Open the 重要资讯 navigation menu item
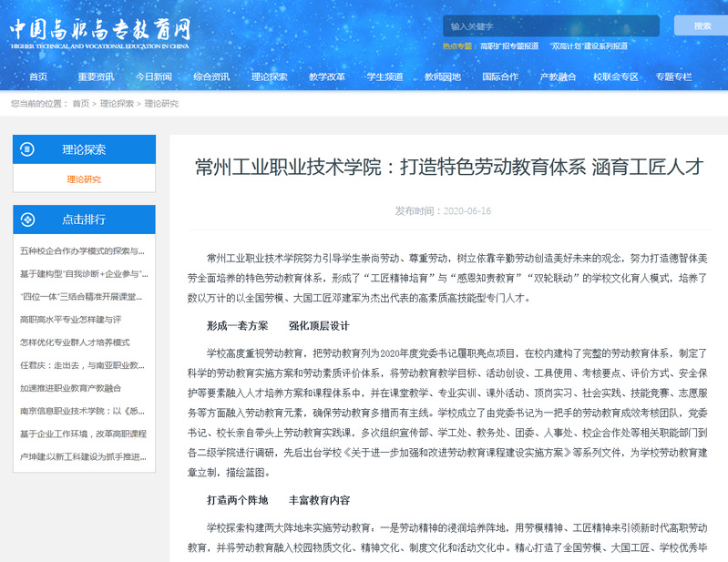The width and height of the screenshot is (728, 562). coord(96,77)
